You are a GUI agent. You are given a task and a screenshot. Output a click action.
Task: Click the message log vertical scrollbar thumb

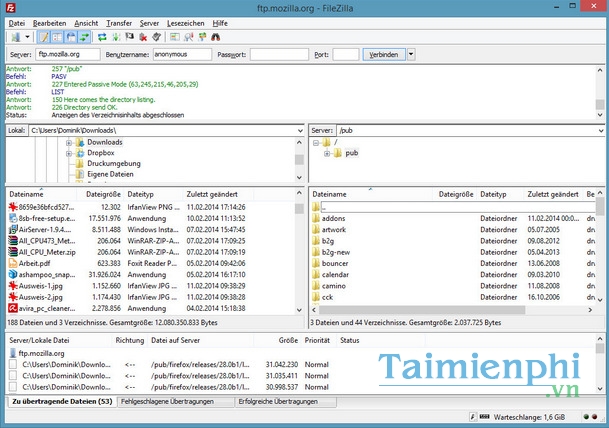click(600, 104)
